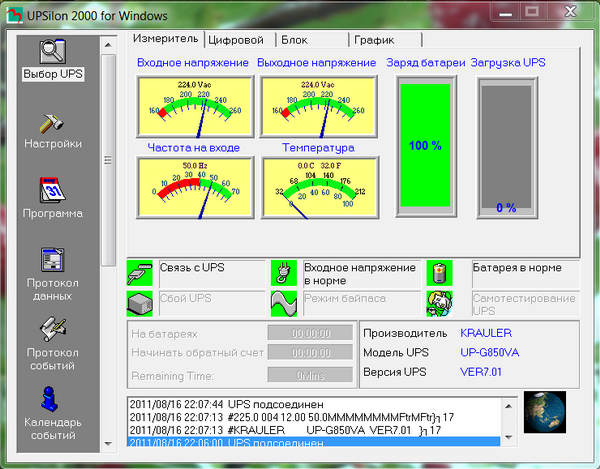The image size is (600, 469).
Task: Switch to the Цифровой tab
Action: tap(240, 40)
